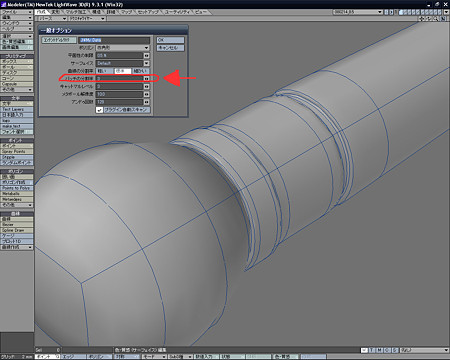Image resolution: width=450 pixels, height=360 pixels.
Task: Select the Metaedges tool
Action: coord(17,199)
